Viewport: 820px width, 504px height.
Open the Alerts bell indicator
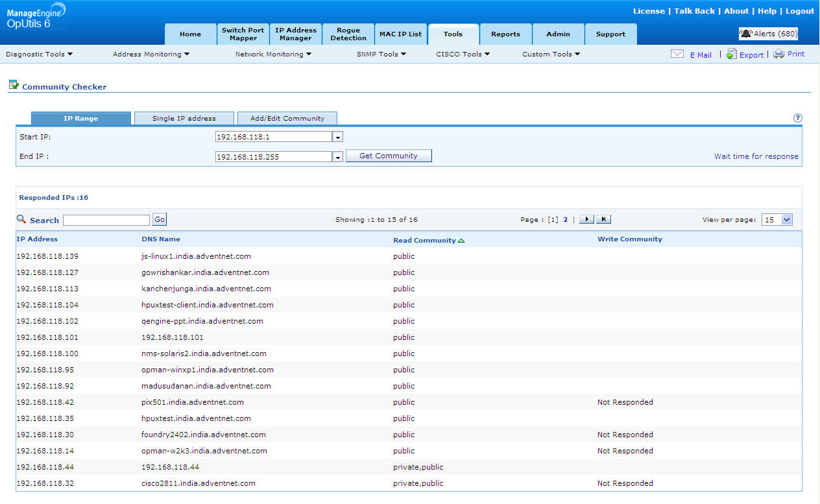[747, 34]
